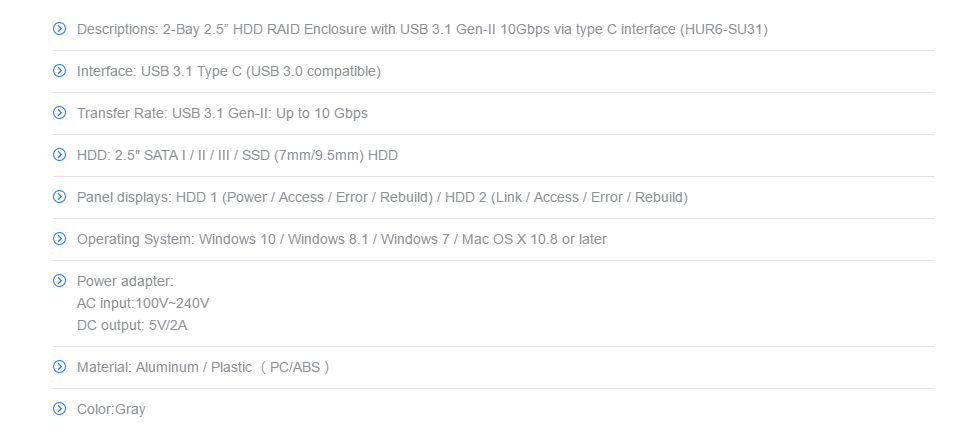Image resolution: width=960 pixels, height=441 pixels.
Task: Click the bullet icon next to Operating System
Action: [x=59, y=238]
